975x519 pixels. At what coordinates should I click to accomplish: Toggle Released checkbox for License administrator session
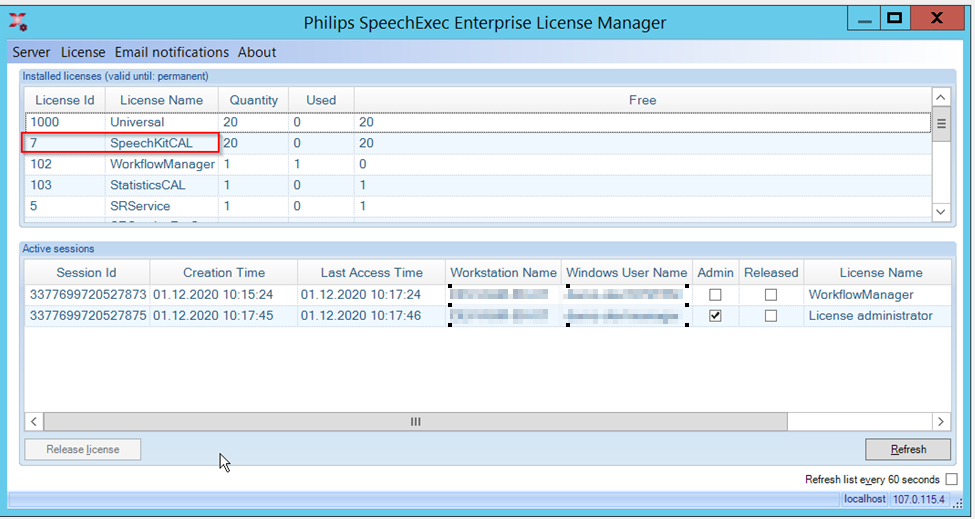coord(771,316)
